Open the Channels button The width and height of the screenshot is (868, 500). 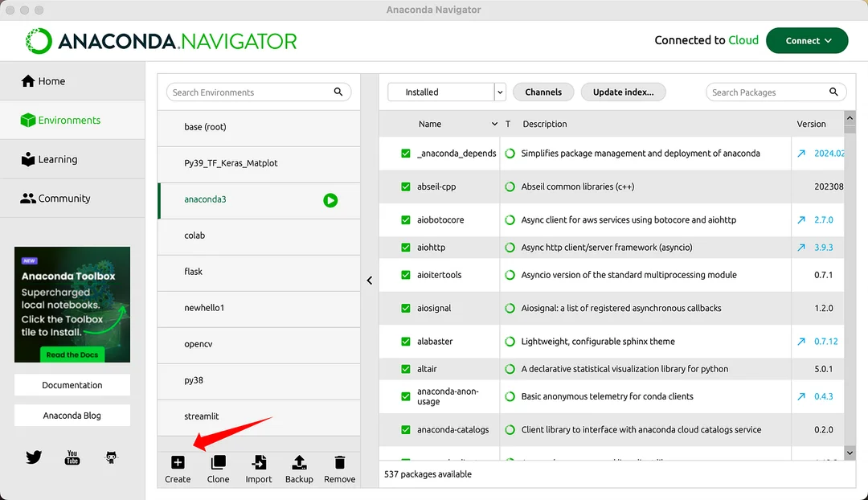click(543, 92)
